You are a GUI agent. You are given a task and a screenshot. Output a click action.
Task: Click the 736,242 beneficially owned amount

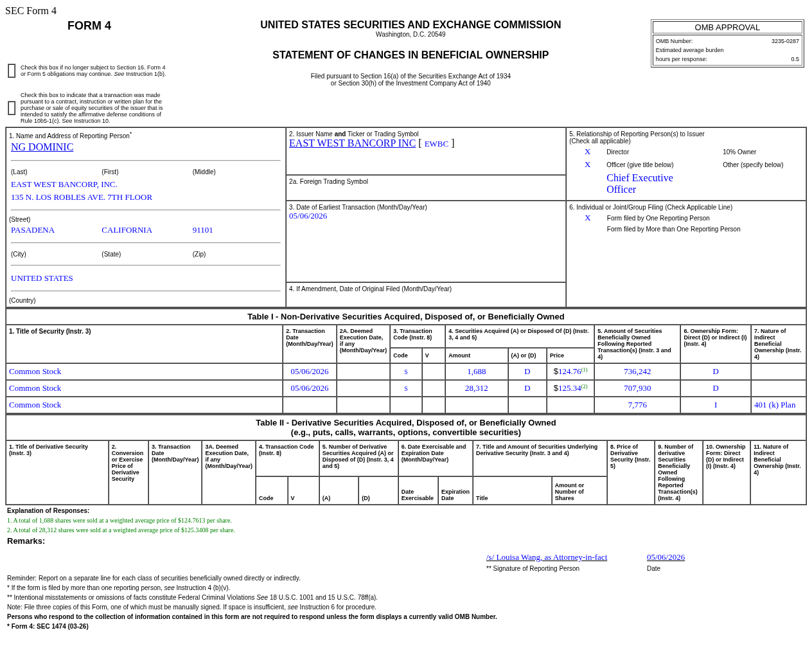(637, 372)
